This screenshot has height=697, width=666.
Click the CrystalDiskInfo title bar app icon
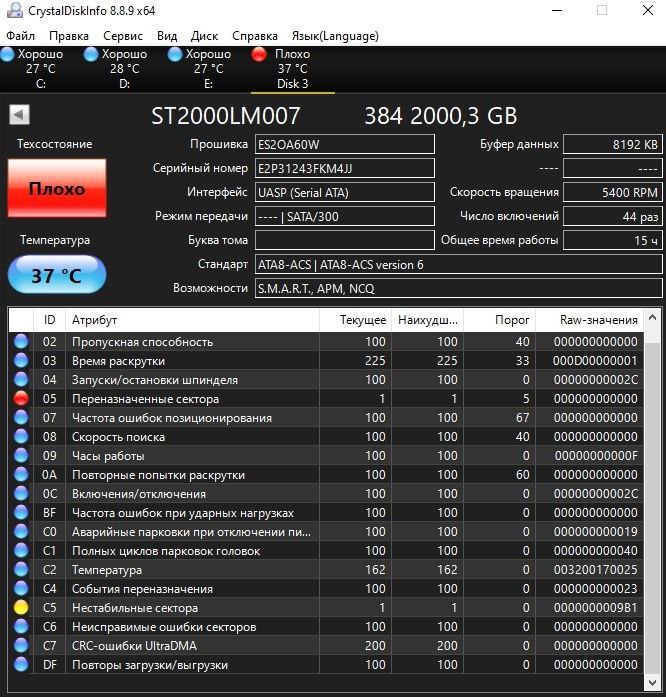[14, 10]
